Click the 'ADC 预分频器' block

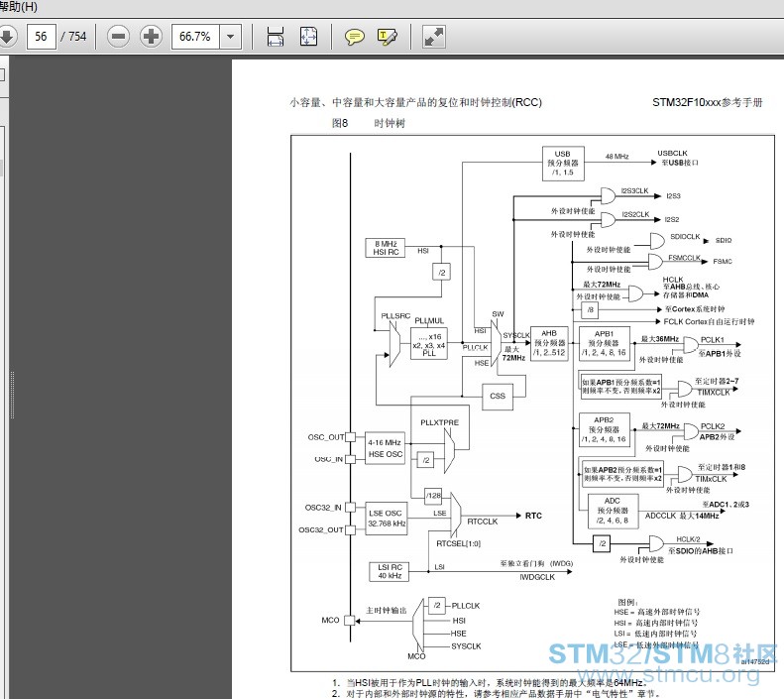tap(613, 511)
